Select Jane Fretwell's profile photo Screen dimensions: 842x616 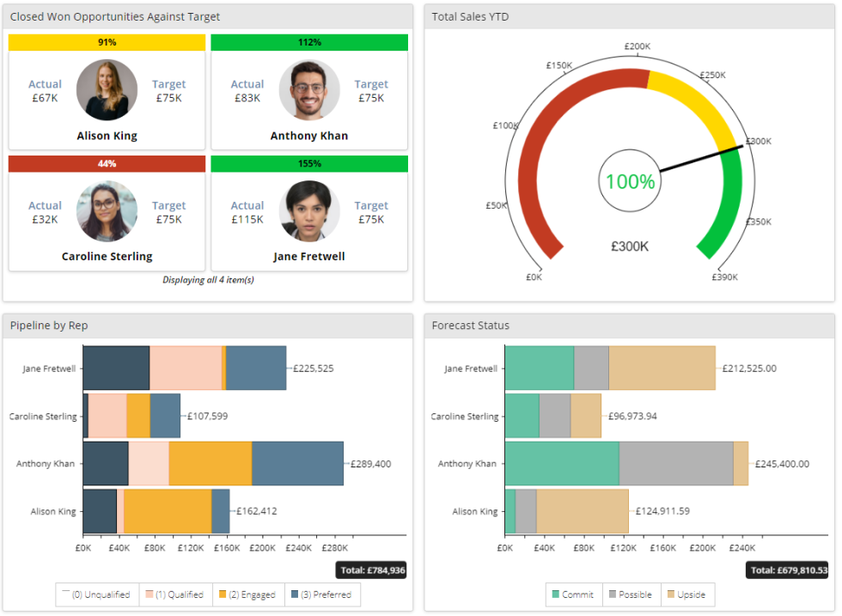[309, 210]
